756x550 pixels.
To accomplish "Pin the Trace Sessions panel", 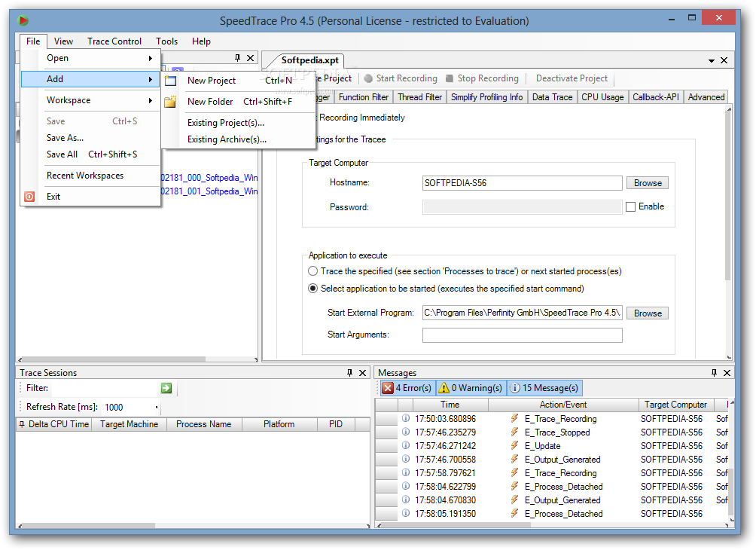I will point(349,372).
